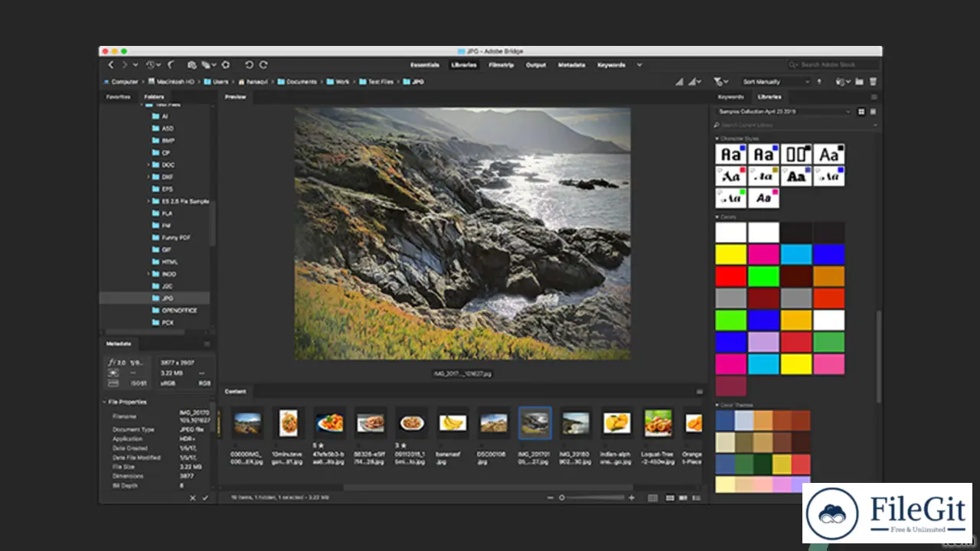Click the Search Current Library field
This screenshot has width=980, height=551.
(795, 125)
